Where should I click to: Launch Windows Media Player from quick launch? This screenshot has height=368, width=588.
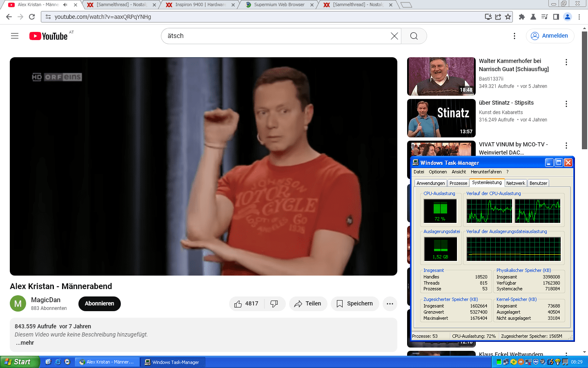pos(67,362)
